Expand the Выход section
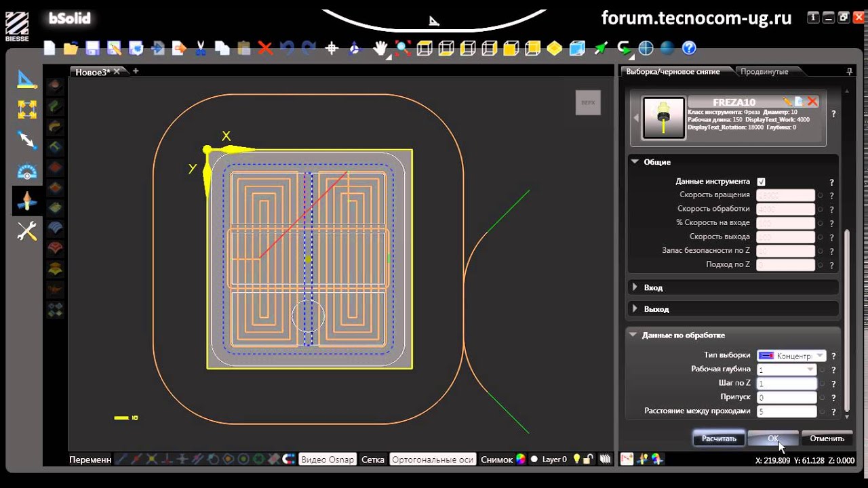The width and height of the screenshot is (868, 488). pyautogui.click(x=635, y=308)
